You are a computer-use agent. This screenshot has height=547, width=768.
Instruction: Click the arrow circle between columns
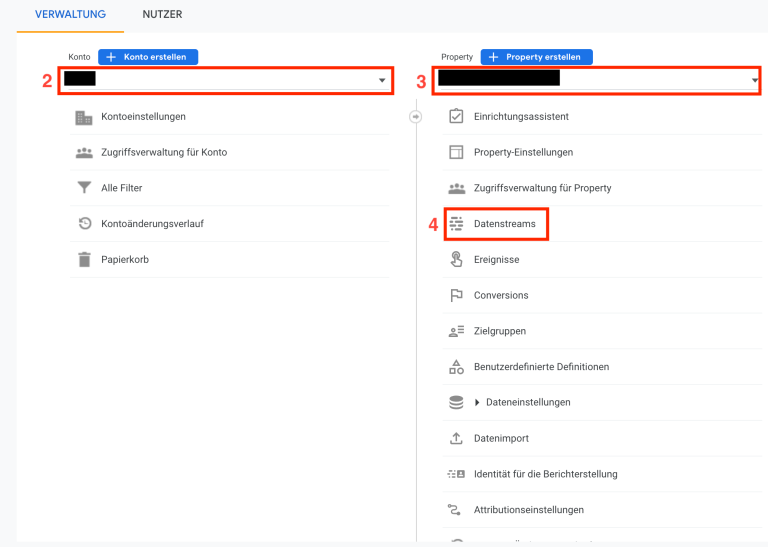[x=416, y=117]
